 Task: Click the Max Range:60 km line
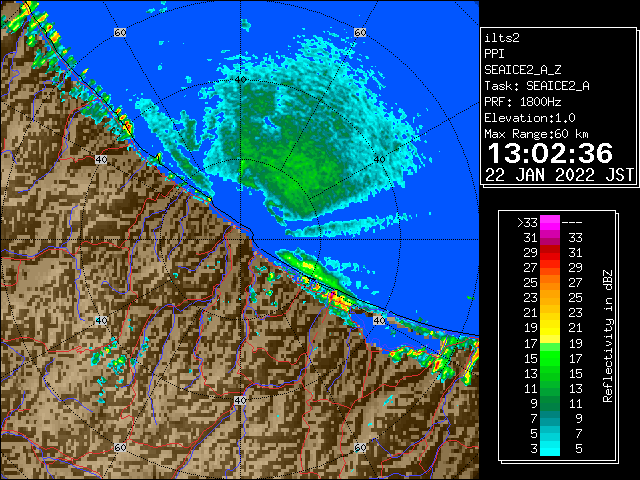point(537,134)
